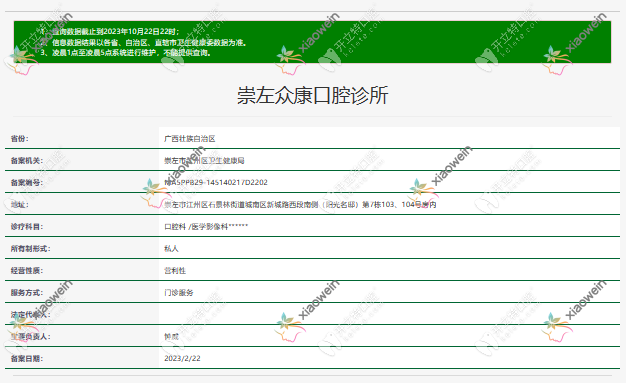This screenshot has width=626, height=383.
Task: Select the 诊疗科目 label
Action: (26, 226)
